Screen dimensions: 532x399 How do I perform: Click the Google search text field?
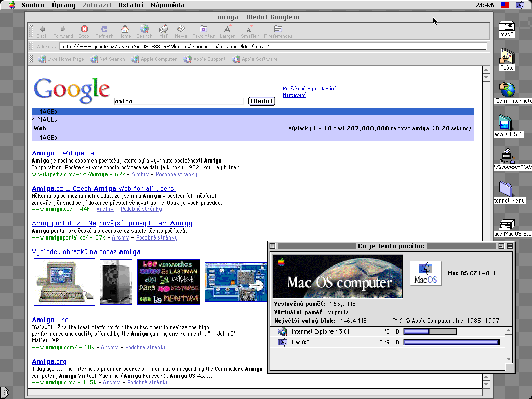(179, 101)
